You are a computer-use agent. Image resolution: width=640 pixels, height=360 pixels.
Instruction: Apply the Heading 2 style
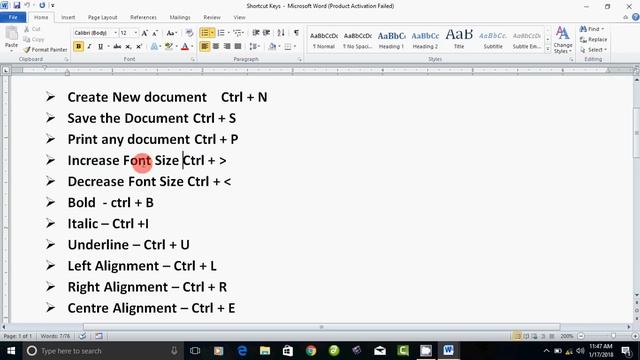click(425, 40)
